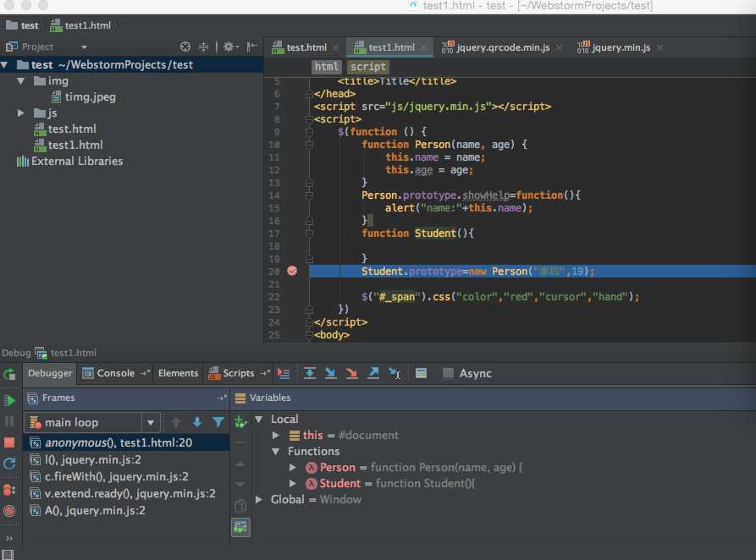The width and height of the screenshot is (756, 560).
Task: Expand the Global = Window node
Action: 259,499
